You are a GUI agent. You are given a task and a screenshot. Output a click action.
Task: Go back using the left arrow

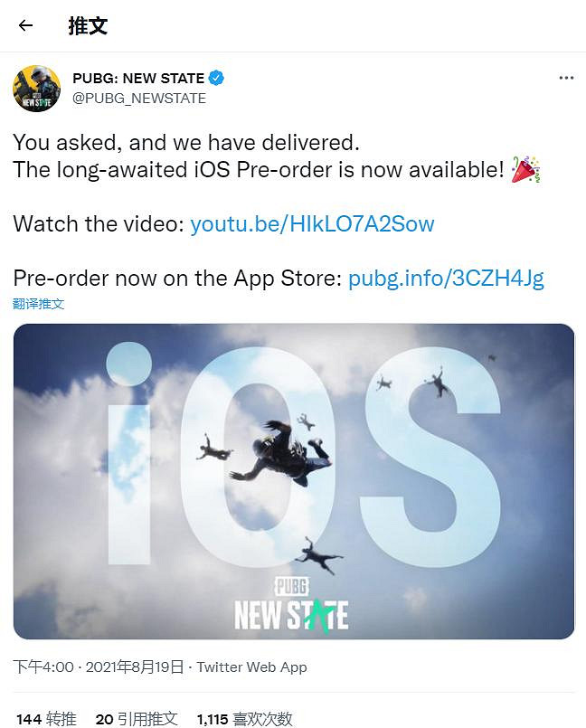[x=25, y=25]
